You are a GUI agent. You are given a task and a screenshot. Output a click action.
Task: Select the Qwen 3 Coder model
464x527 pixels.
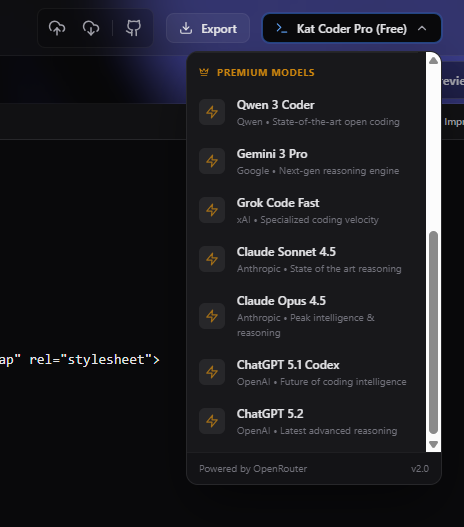[x=306, y=112]
